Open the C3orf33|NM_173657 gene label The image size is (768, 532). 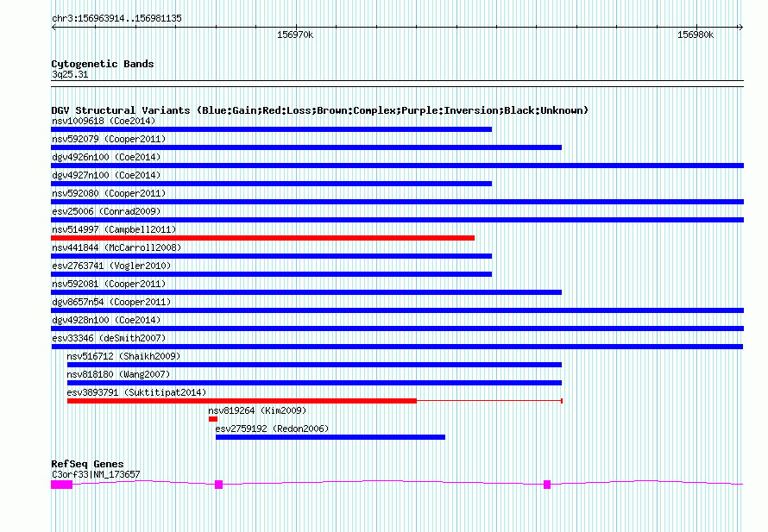click(x=96, y=475)
